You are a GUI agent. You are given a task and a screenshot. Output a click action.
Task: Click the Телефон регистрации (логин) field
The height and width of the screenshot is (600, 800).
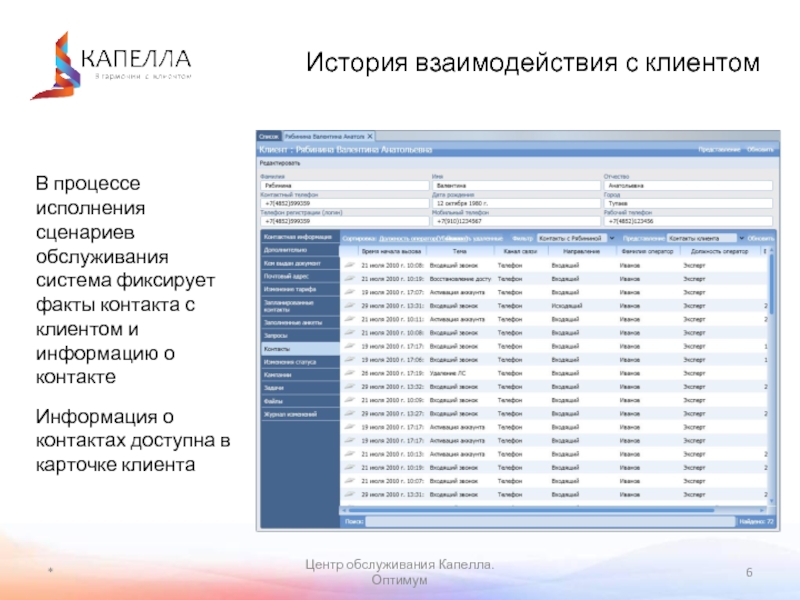(x=344, y=221)
